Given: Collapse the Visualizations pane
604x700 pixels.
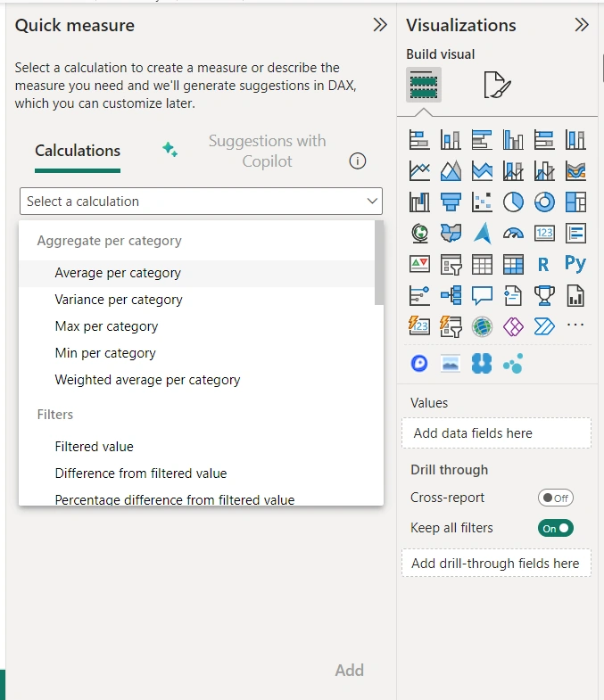Looking at the screenshot, I should click(581, 25).
